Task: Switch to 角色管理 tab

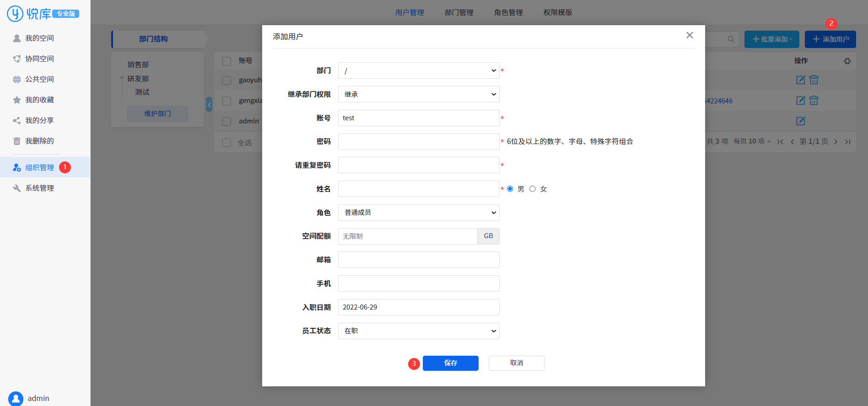Action: point(508,12)
